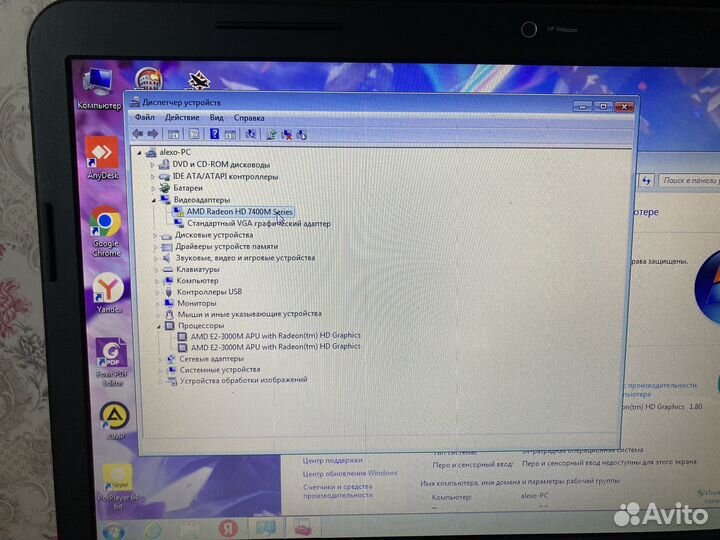
Task: Click the Forward arrow in Device Manager toolbar
Action: click(153, 134)
